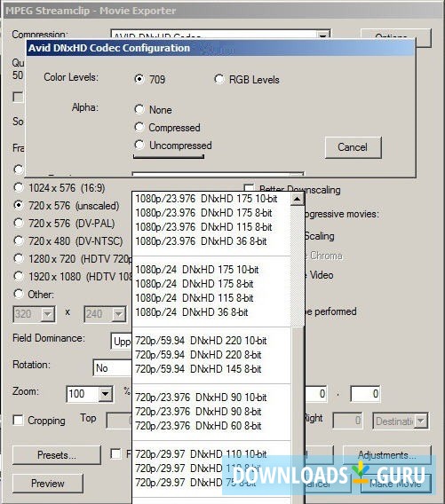Open the 240 height dropdown
445x504 pixels.
119,314
